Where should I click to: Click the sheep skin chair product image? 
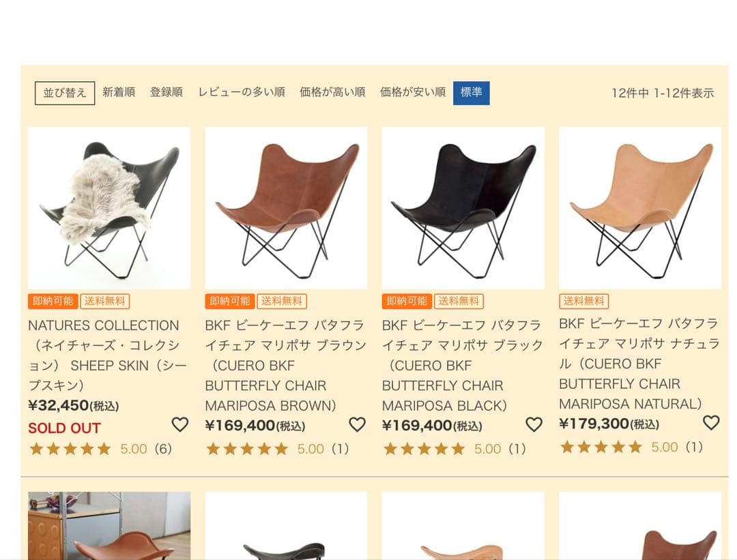click(x=109, y=207)
